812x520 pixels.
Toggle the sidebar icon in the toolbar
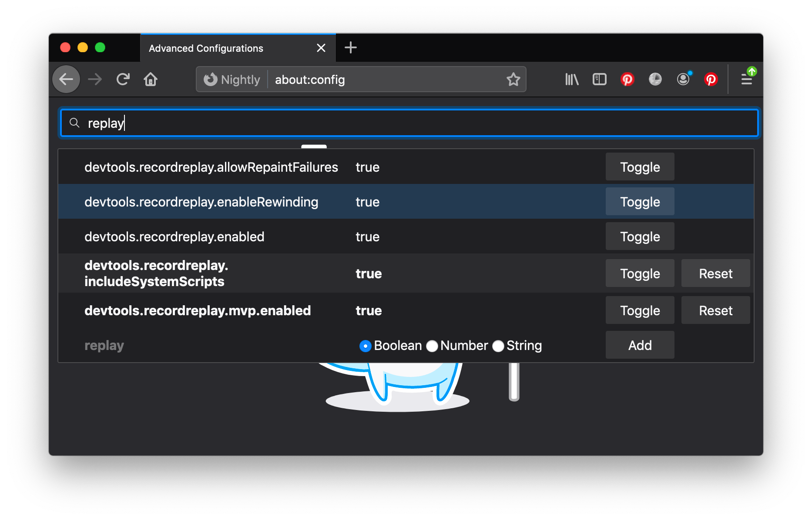pyautogui.click(x=599, y=79)
